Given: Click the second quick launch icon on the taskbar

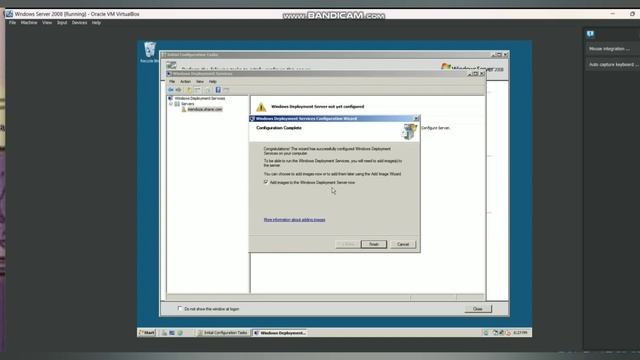Looking at the screenshot, I should click(x=172, y=333).
